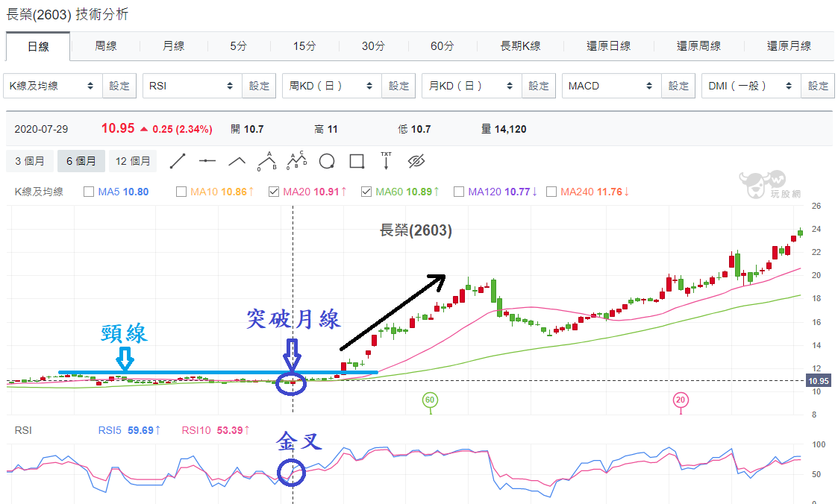
Task: Switch to the 日線 tab
Action: [x=38, y=46]
